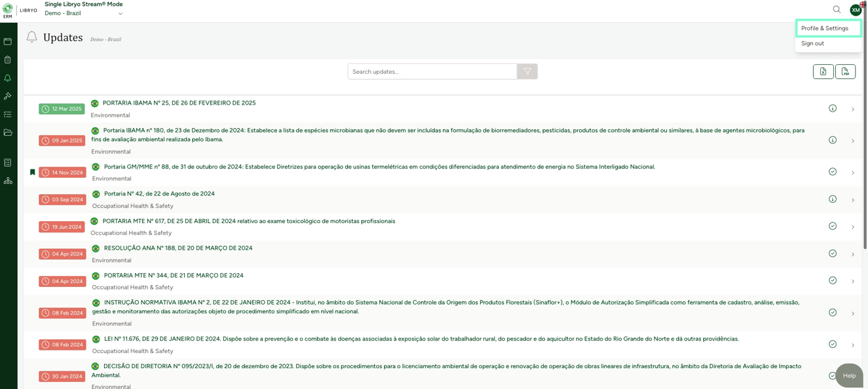Viewport: 868px width, 389px height.
Task: Click check status icon for RESOLUÇÃO ANA Nº 188
Action: coord(833,253)
